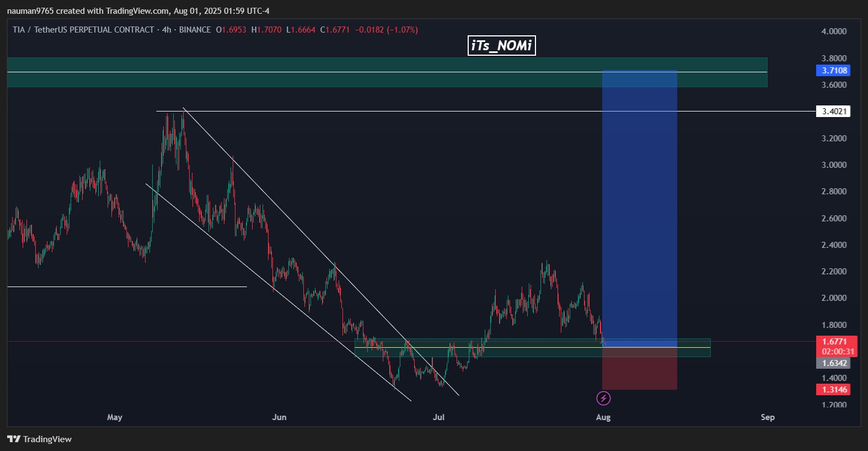Click the blue 3.7108 target price label

(x=833, y=71)
